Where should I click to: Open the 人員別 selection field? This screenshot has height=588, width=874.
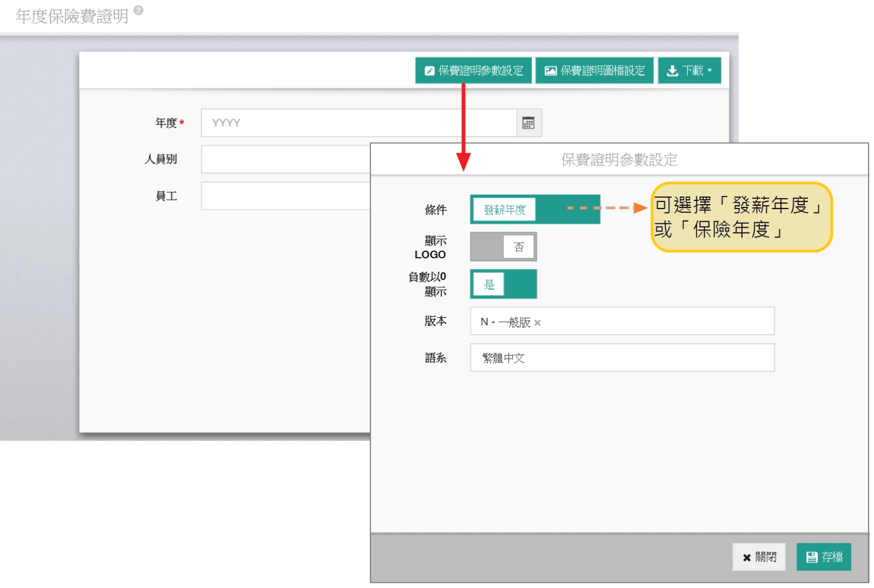pyautogui.click(x=285, y=159)
